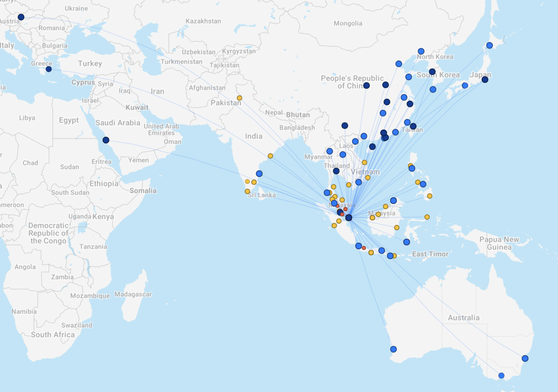Select the dark marker in South Korea
Screen dimensions: 558x392
click(x=432, y=72)
